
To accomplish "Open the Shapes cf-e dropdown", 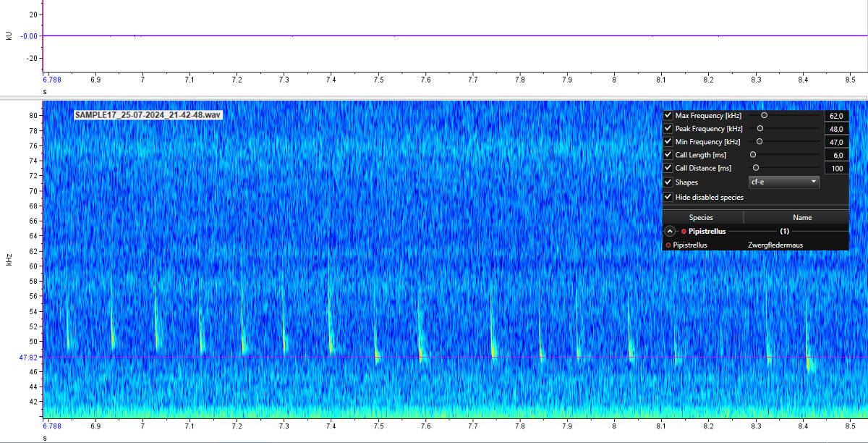I will coord(784,182).
